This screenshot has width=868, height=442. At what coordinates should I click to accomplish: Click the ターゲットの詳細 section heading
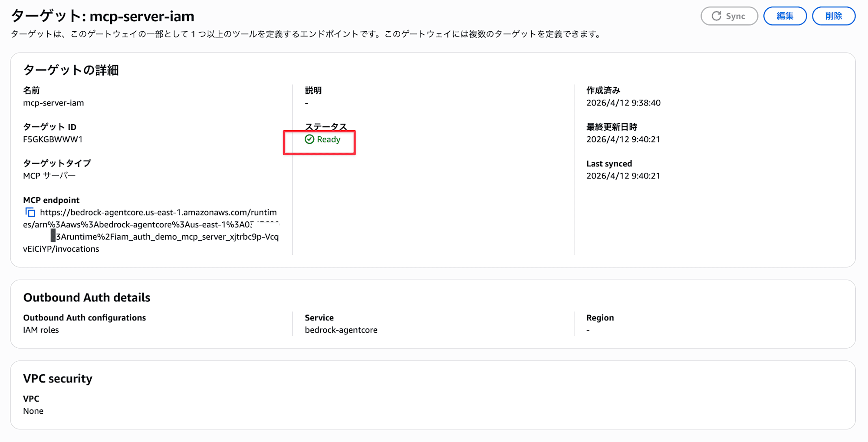[x=71, y=70]
